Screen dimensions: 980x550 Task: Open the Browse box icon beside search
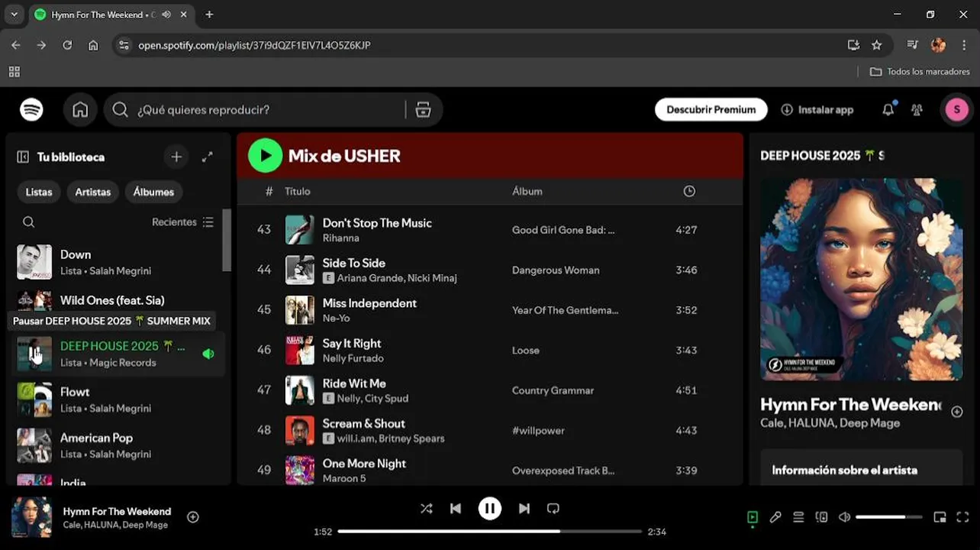coord(423,110)
